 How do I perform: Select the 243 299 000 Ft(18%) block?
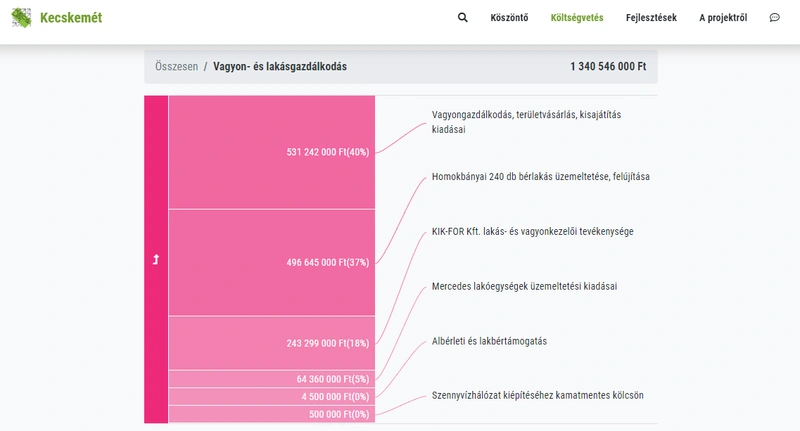pyautogui.click(x=272, y=343)
